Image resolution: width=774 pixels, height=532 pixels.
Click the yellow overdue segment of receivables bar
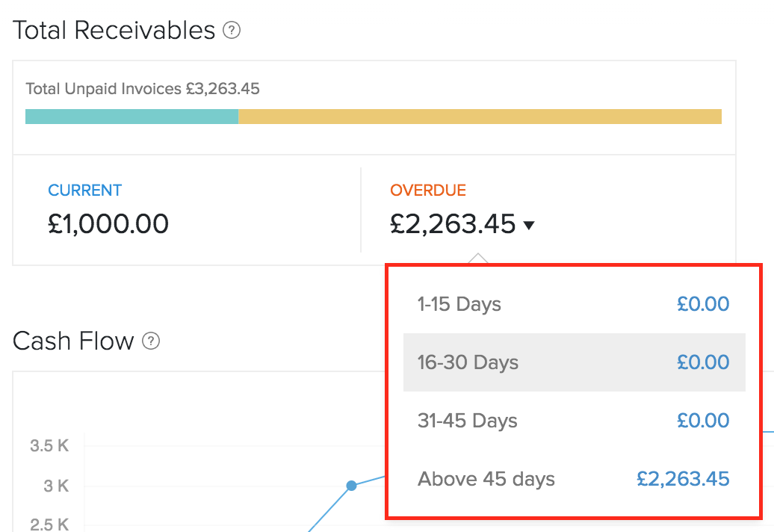pyautogui.click(x=480, y=117)
